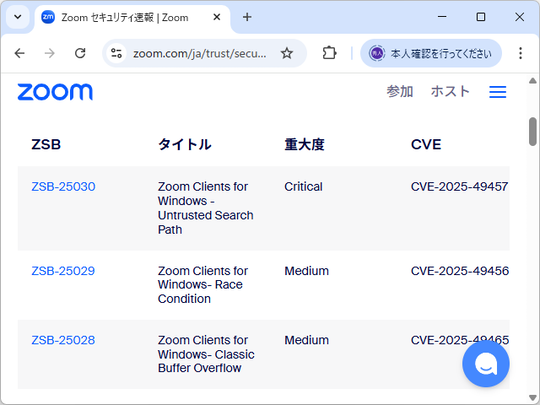Click the ホスト navigation item

(x=450, y=92)
